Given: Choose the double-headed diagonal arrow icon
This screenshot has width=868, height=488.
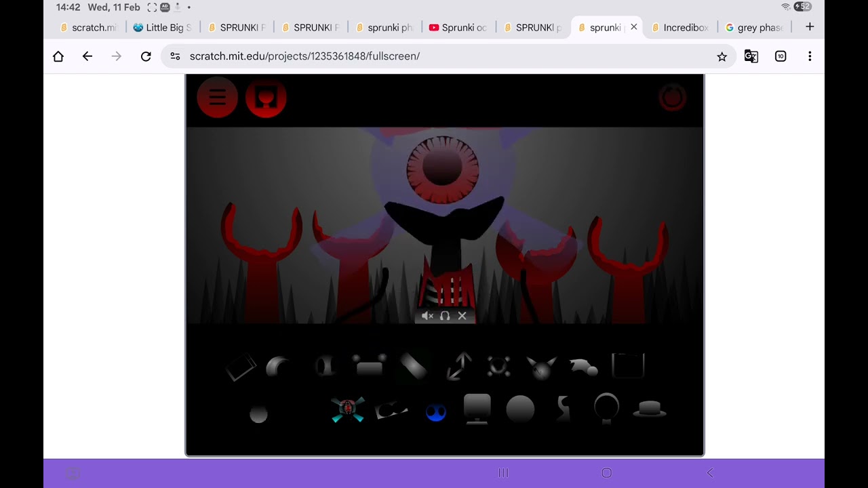Looking at the screenshot, I should click(460, 366).
